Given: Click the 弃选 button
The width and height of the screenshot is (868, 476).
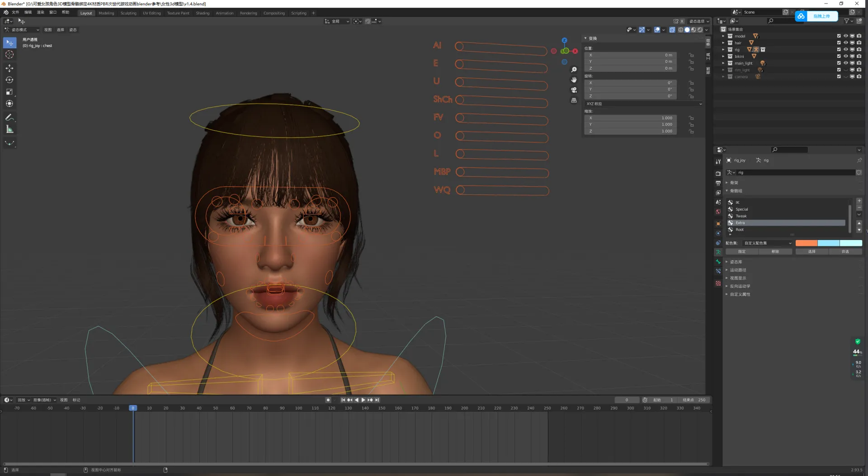Looking at the screenshot, I should pos(845,252).
